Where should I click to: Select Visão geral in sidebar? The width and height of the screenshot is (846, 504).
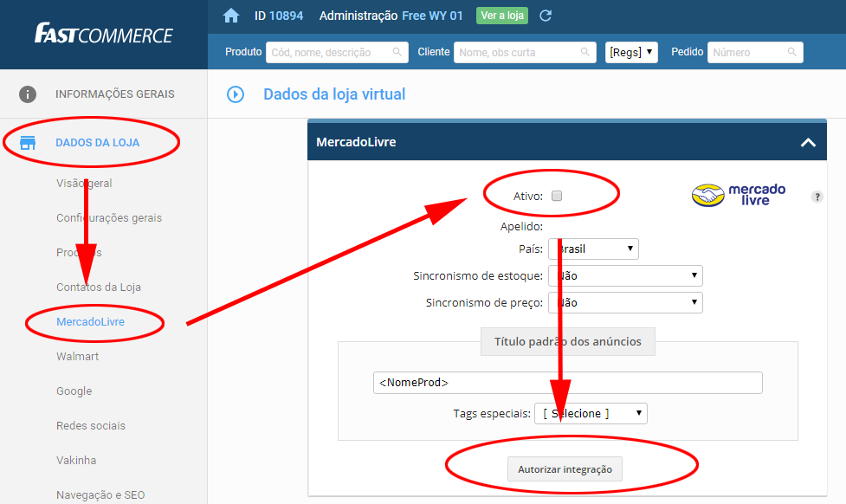pyautogui.click(x=84, y=183)
